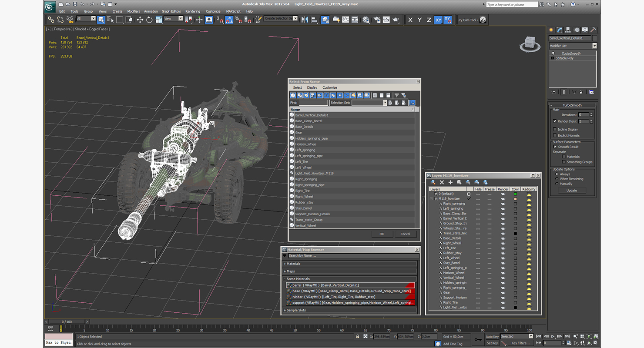644x348 pixels.
Task: Select the Select and Link tool
Action: pyautogui.click(x=51, y=20)
